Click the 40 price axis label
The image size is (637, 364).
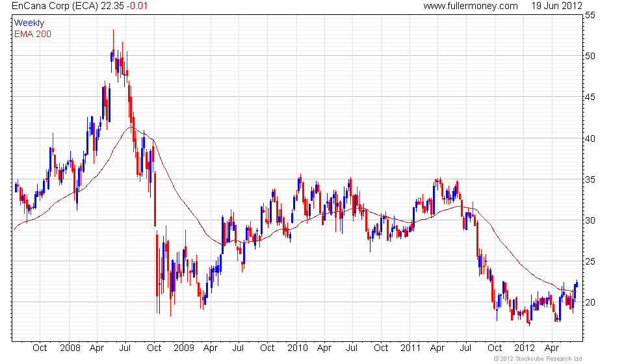590,138
